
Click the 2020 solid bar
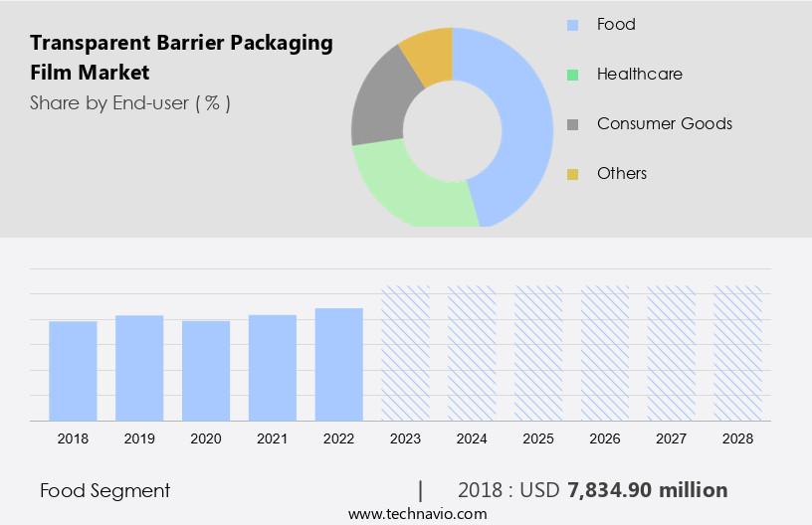206,370
